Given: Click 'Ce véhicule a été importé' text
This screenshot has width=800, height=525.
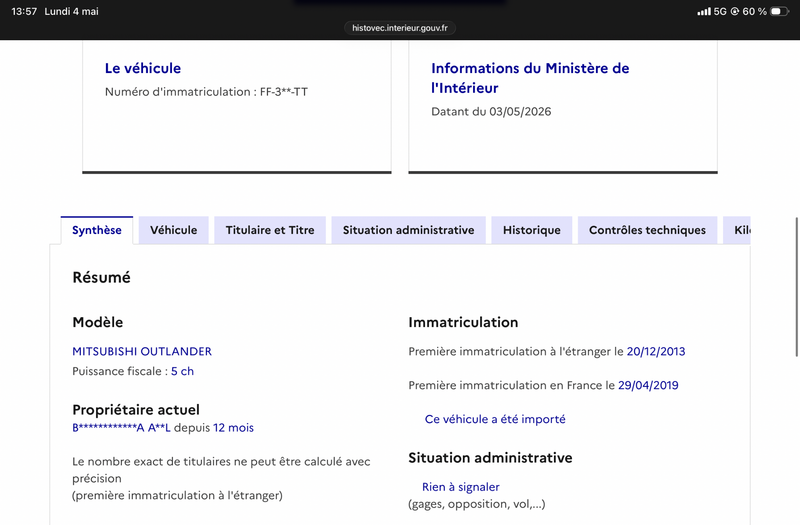Looking at the screenshot, I should point(495,419).
